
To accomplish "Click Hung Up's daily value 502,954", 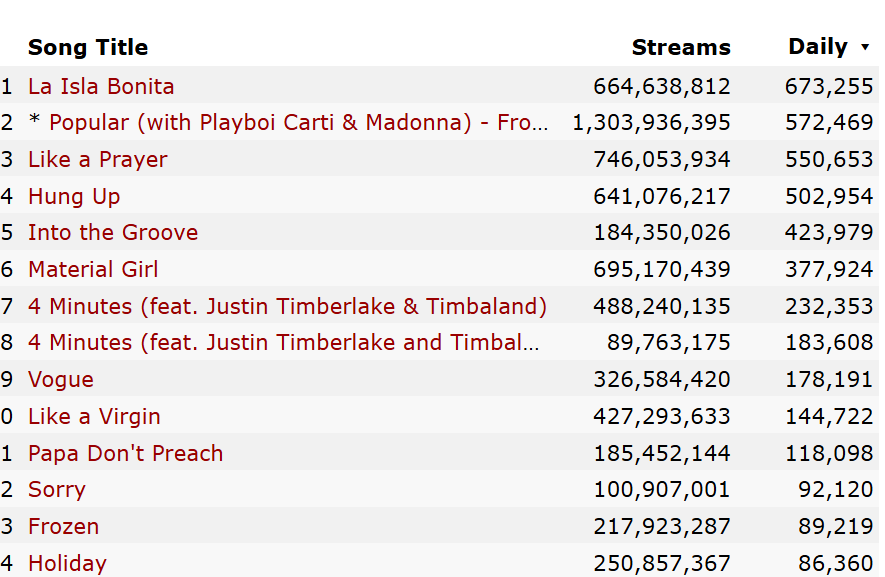I will pos(829,196).
